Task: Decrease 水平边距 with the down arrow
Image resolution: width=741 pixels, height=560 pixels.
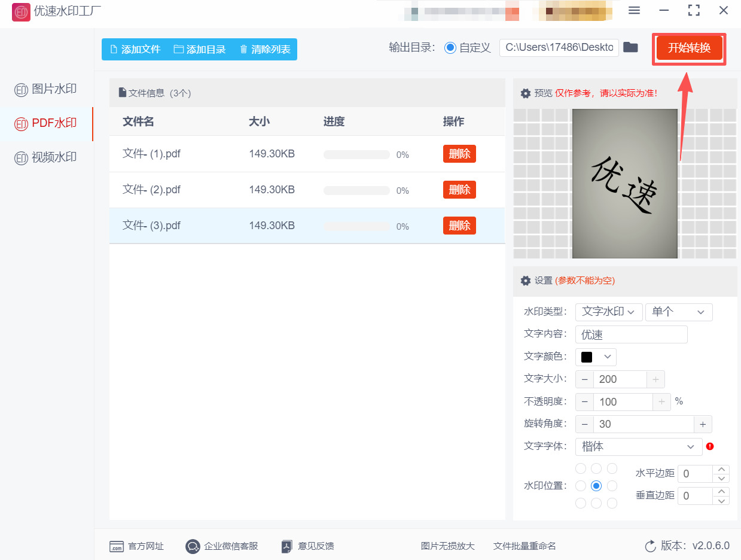Action: click(x=722, y=478)
